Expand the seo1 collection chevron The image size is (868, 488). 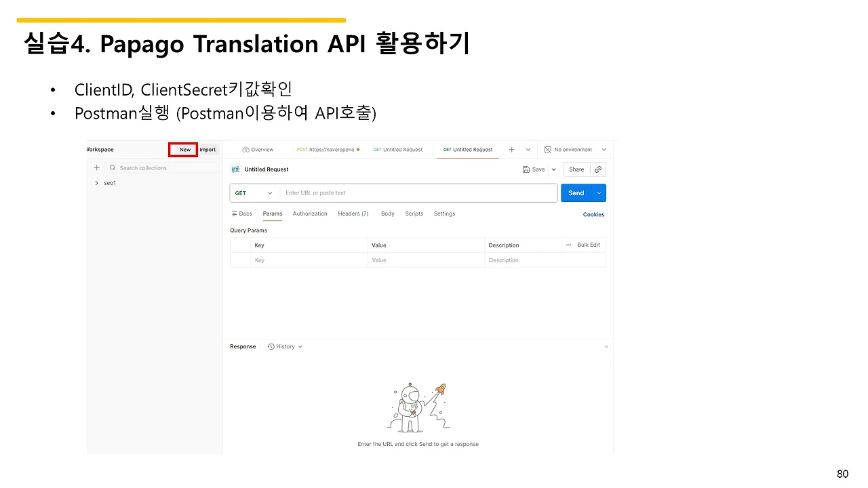coord(97,183)
